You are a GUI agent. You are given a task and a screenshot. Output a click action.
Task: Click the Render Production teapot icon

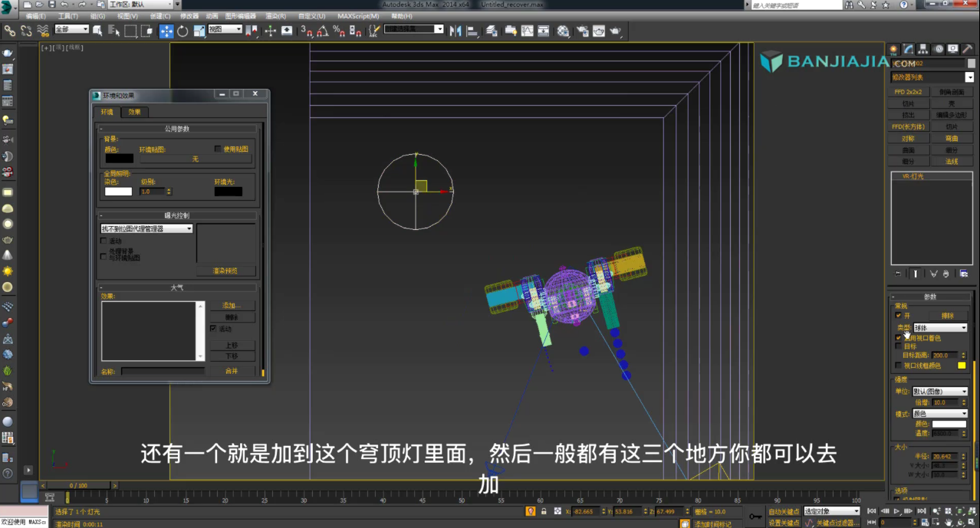615,31
